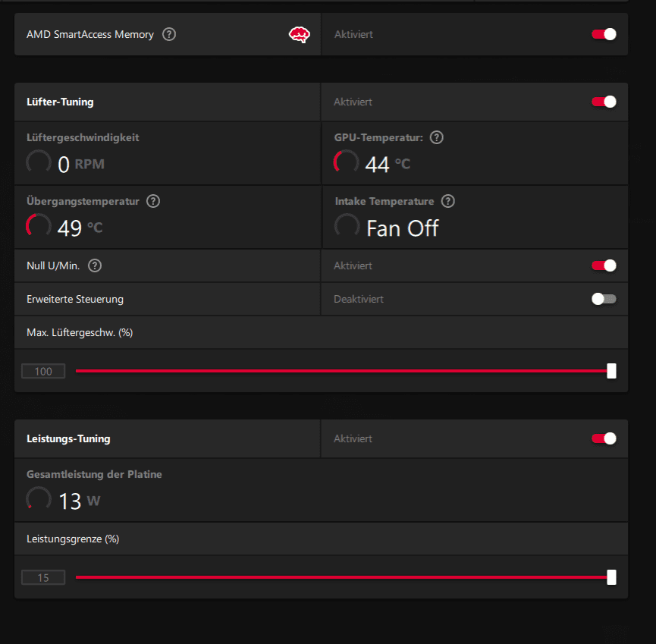Viewport: 656px width, 644px height.
Task: Click the GPU-Temperatur heading text
Action: click(x=378, y=137)
